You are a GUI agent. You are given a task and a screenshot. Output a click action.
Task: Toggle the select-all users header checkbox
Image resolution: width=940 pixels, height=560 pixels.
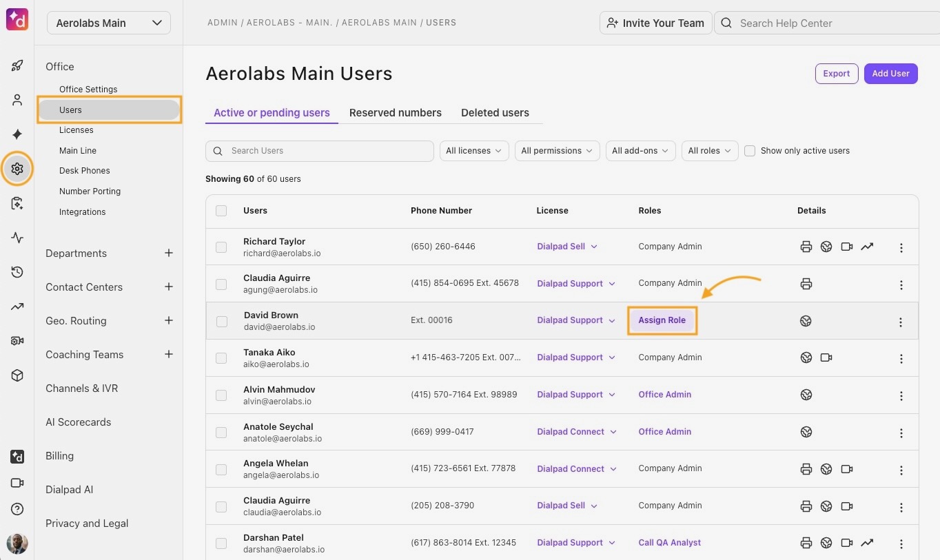point(221,211)
